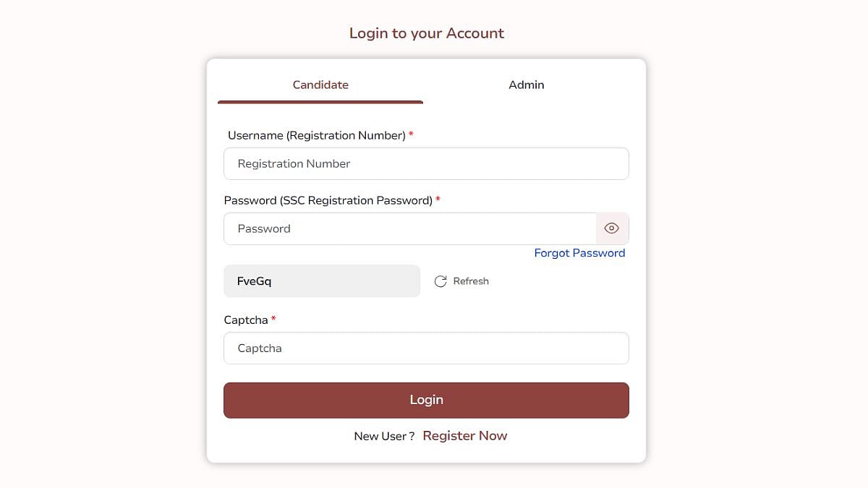Click the Password (SSC Registration Password) label
This screenshot has height=488, width=868.
click(328, 200)
